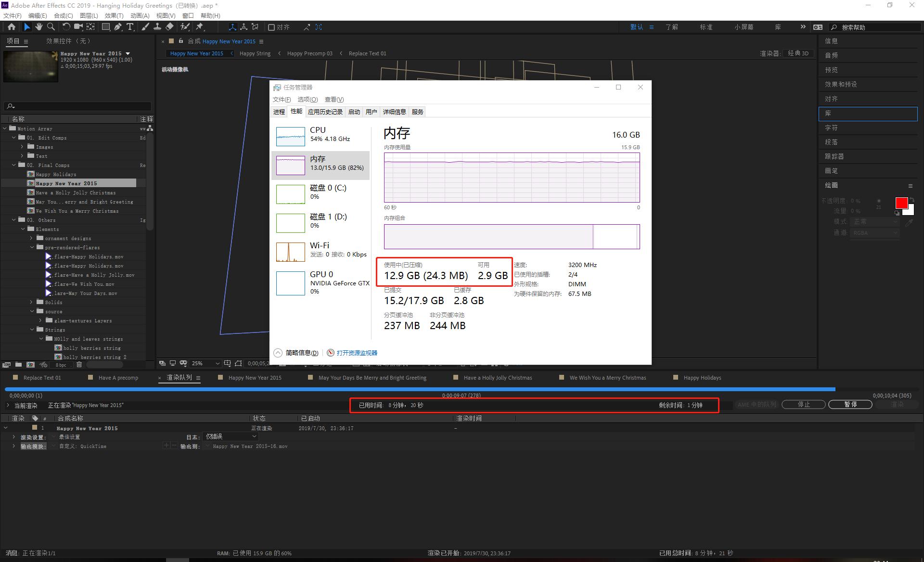Click the Happy New Year 2015 preview thumbnail
The height and width of the screenshot is (562, 924).
31,66
